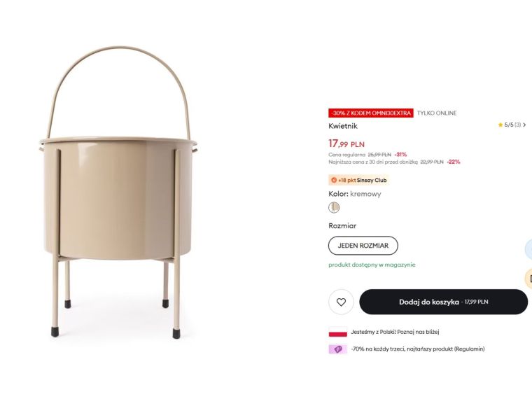
Task: Click the orange Sinsay Club coin icon
Action: [333, 180]
